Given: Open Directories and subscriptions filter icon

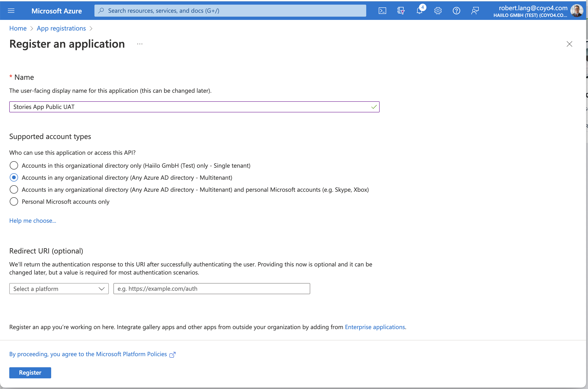Looking at the screenshot, I should (x=401, y=11).
